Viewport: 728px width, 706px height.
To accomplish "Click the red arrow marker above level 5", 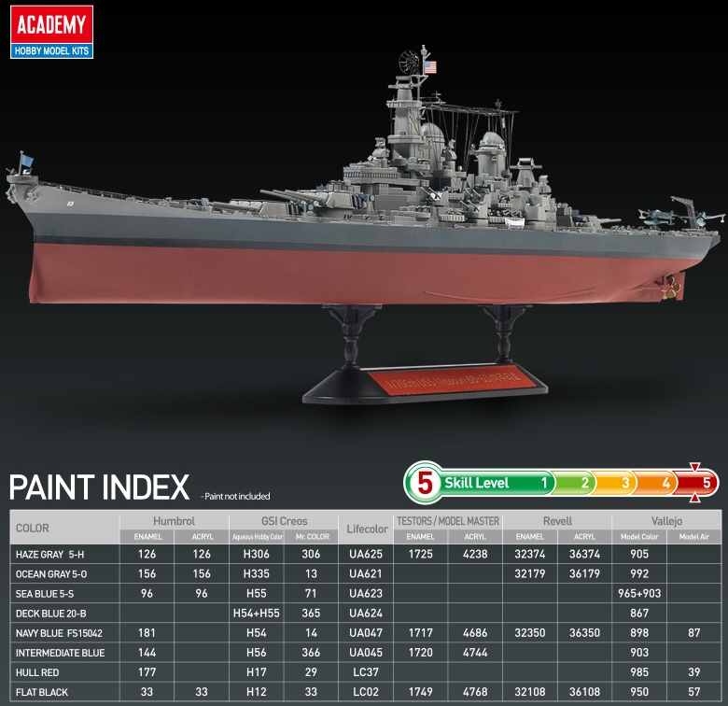I will point(694,467).
